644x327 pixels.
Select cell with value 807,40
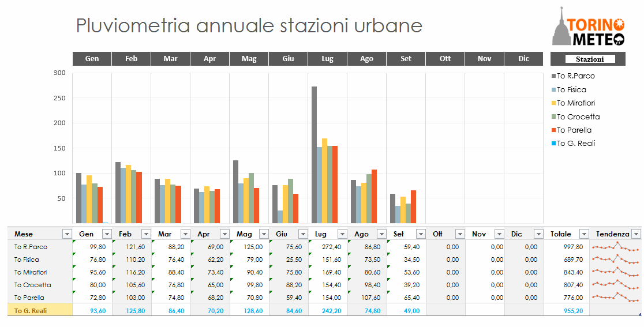point(567,285)
